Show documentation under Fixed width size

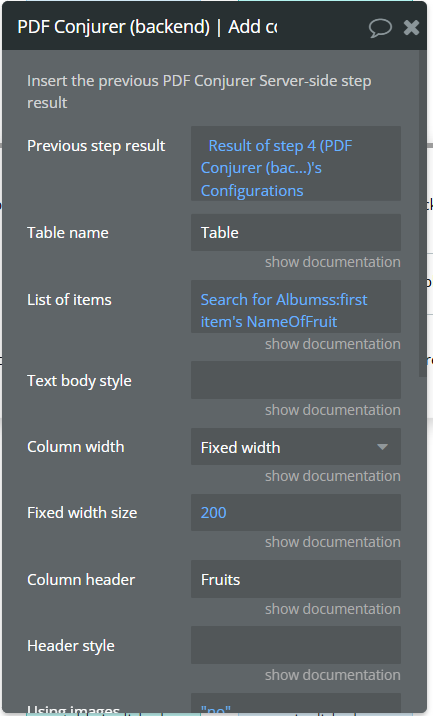pos(333,542)
